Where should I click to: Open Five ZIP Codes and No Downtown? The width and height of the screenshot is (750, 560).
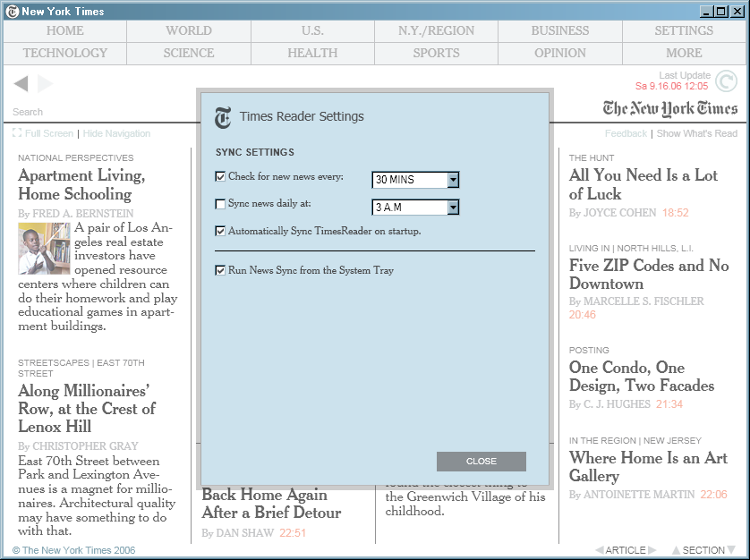pos(649,274)
